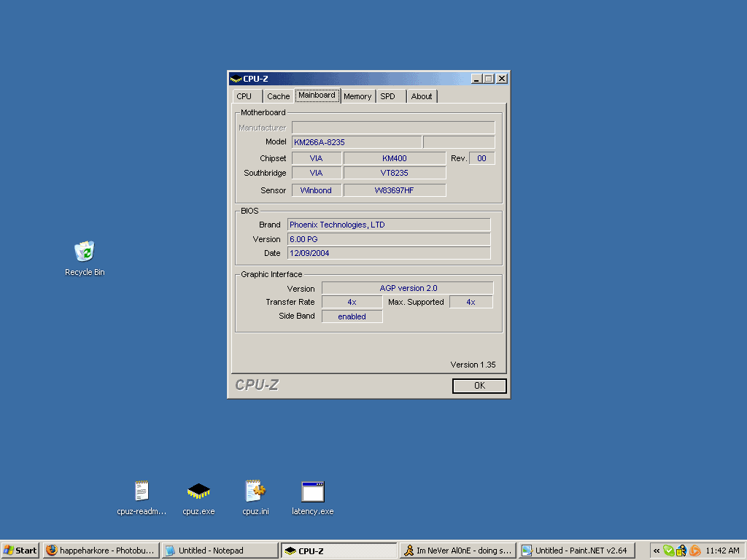Open the Cache tab
Screen dimensions: 747x560
[278, 96]
